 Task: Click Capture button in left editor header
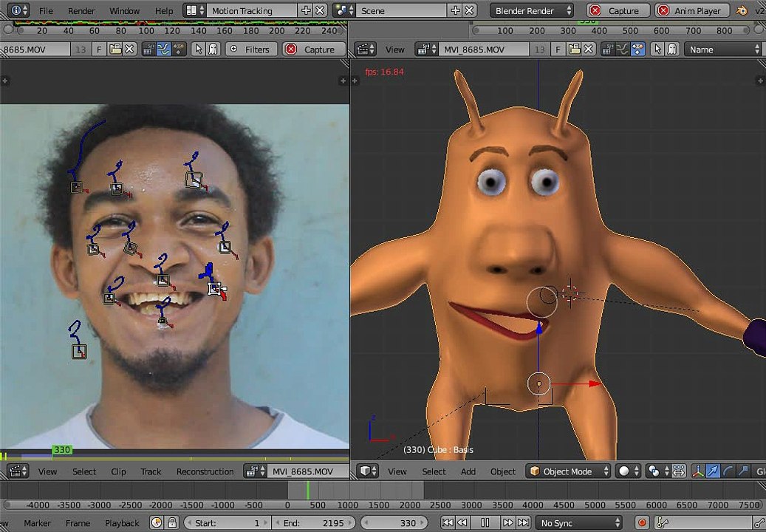314,50
